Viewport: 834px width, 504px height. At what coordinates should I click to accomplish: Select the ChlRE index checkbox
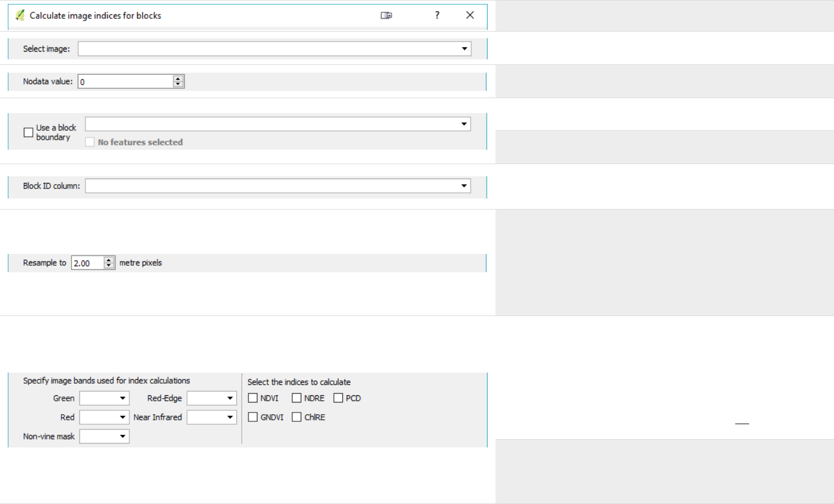tap(297, 417)
